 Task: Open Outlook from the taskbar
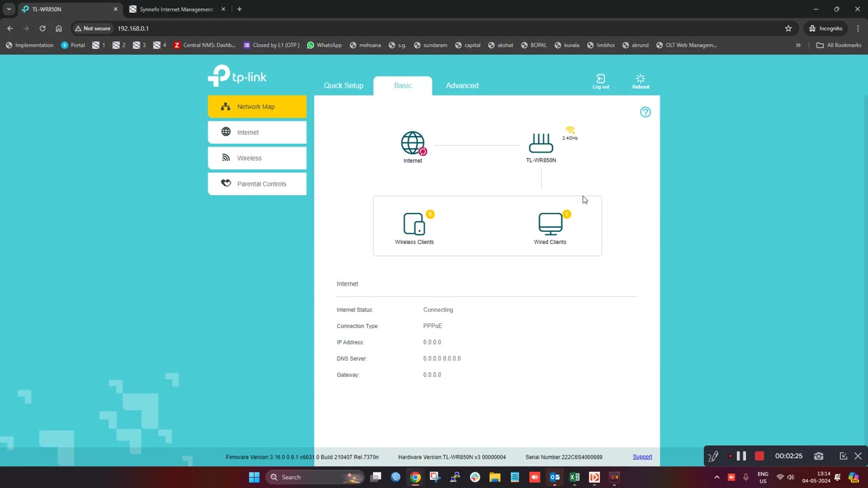click(x=555, y=477)
